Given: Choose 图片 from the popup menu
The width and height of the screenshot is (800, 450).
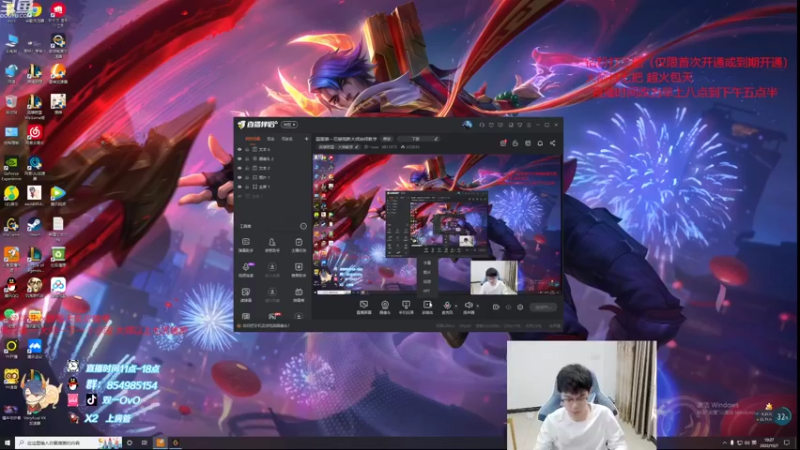Looking at the screenshot, I should [x=427, y=272].
